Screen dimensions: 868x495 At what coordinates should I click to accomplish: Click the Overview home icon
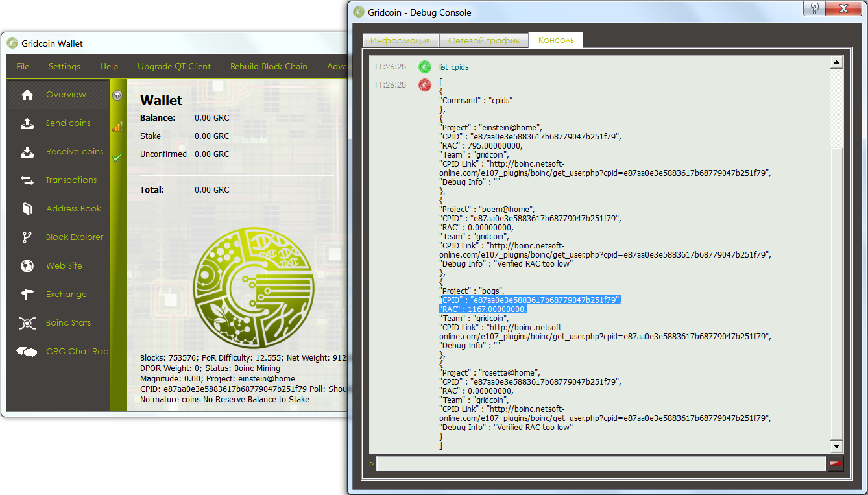pyautogui.click(x=27, y=95)
